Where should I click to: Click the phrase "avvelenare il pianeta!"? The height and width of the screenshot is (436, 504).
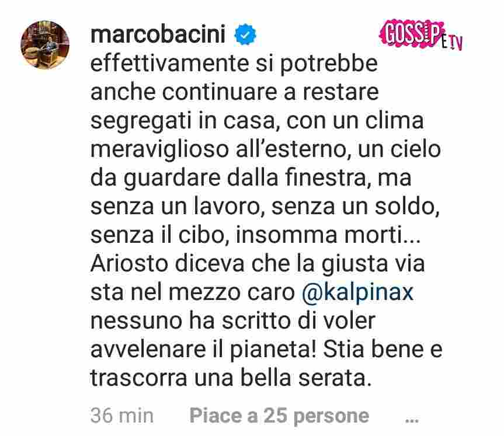pos(203,350)
